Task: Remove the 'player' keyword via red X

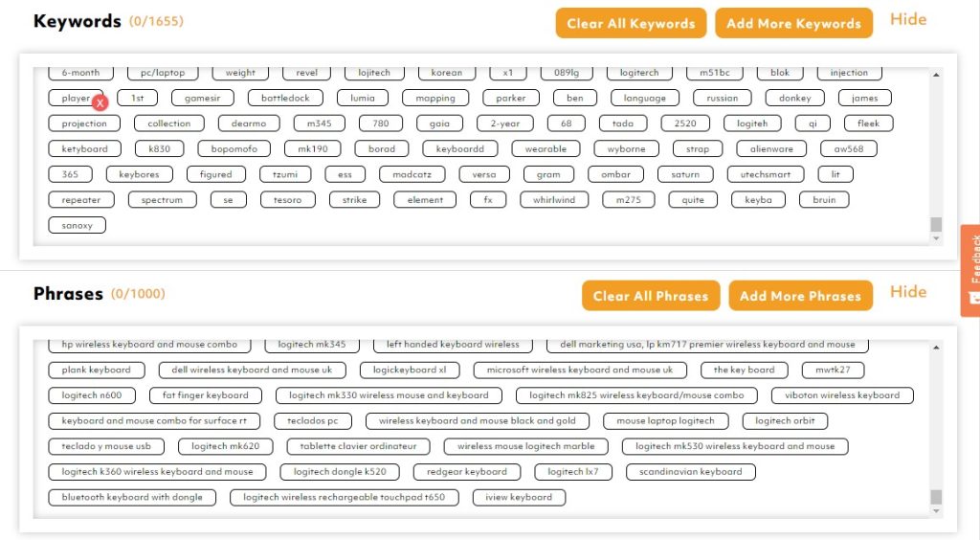Action: pos(100,102)
